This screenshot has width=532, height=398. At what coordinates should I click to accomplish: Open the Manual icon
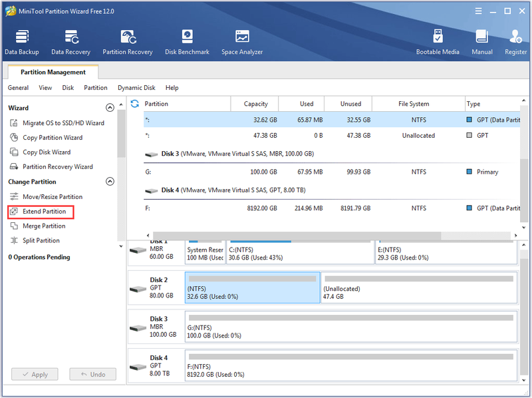tap(481, 42)
